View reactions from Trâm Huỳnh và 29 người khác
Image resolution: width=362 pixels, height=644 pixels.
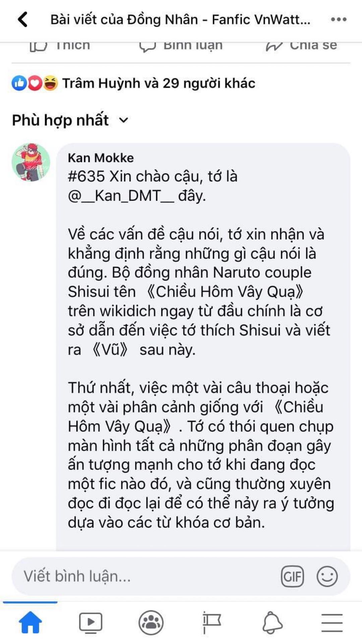pyautogui.click(x=159, y=83)
